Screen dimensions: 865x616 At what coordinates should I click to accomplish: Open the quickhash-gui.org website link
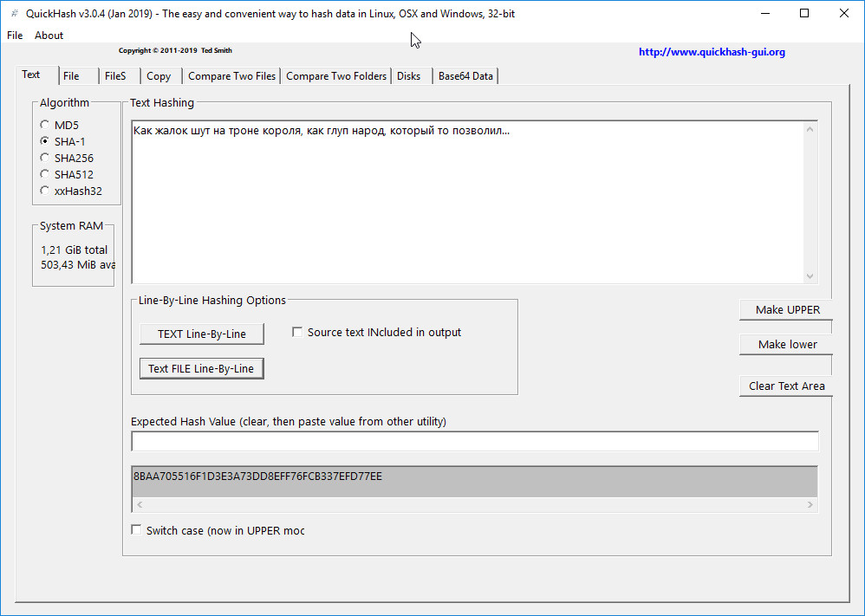tap(712, 52)
